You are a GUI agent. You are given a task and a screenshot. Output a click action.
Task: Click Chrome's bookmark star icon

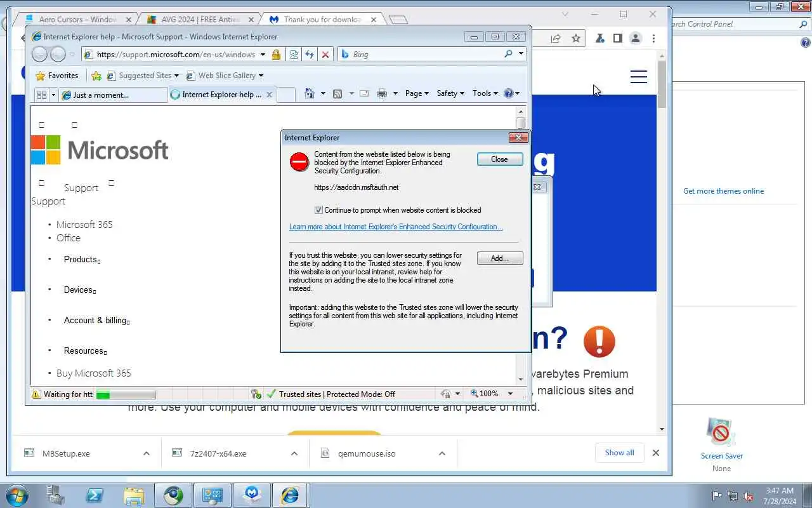click(576, 38)
